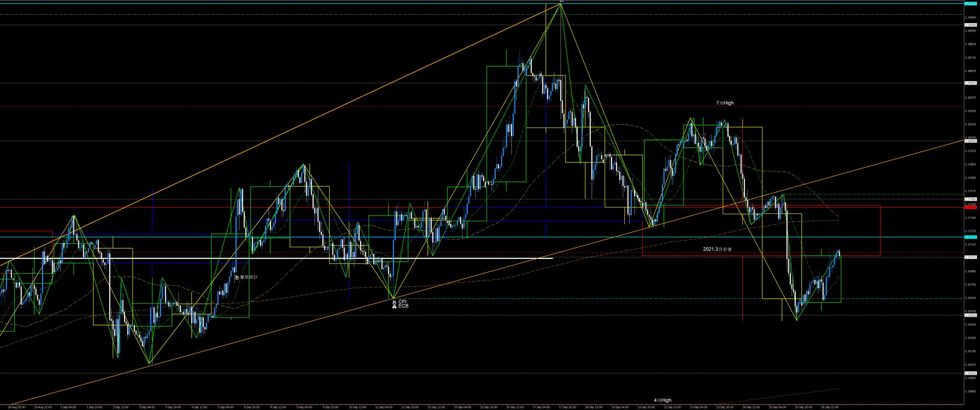Select the 4月High label near the bottom

point(662,400)
